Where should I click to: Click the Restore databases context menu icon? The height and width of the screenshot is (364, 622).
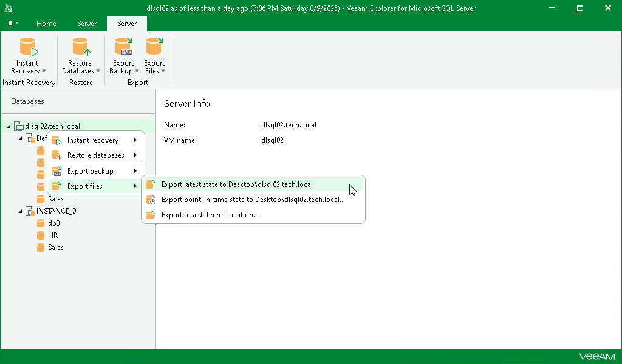[x=56, y=155]
